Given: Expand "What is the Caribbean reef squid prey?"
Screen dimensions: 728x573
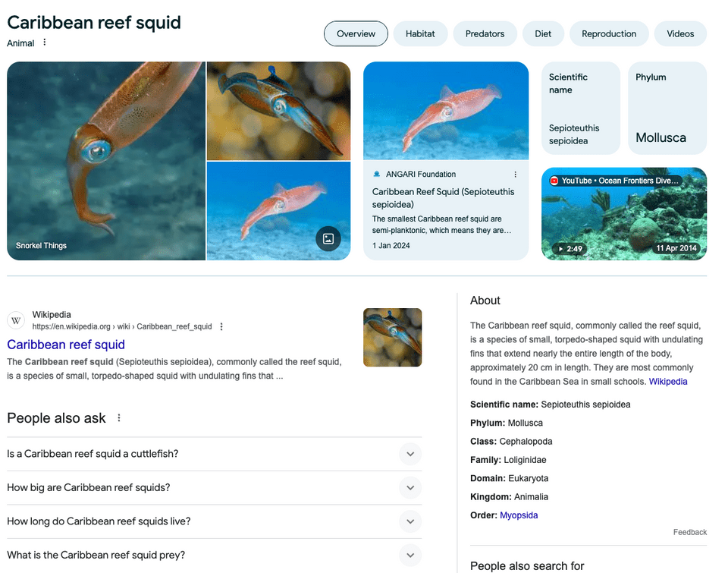Looking at the screenshot, I should tap(409, 555).
